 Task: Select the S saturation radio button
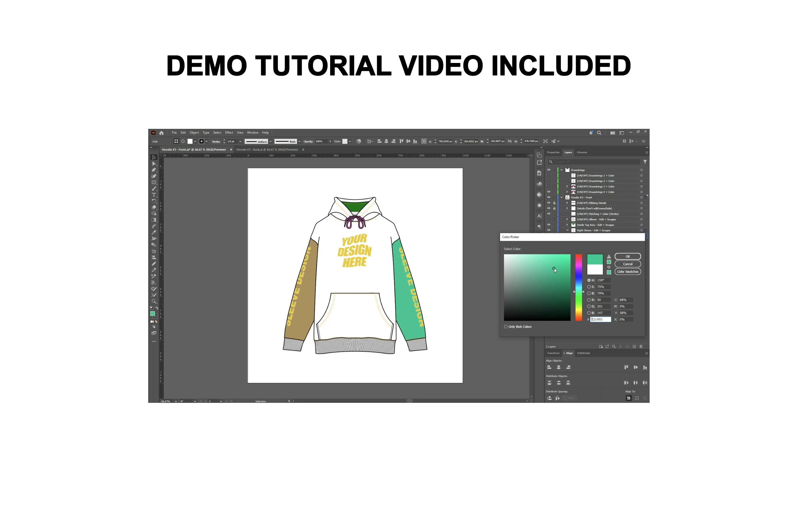(589, 287)
